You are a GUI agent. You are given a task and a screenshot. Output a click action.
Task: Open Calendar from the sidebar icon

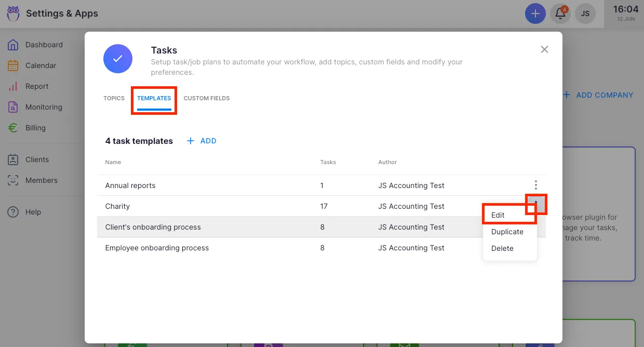click(13, 65)
